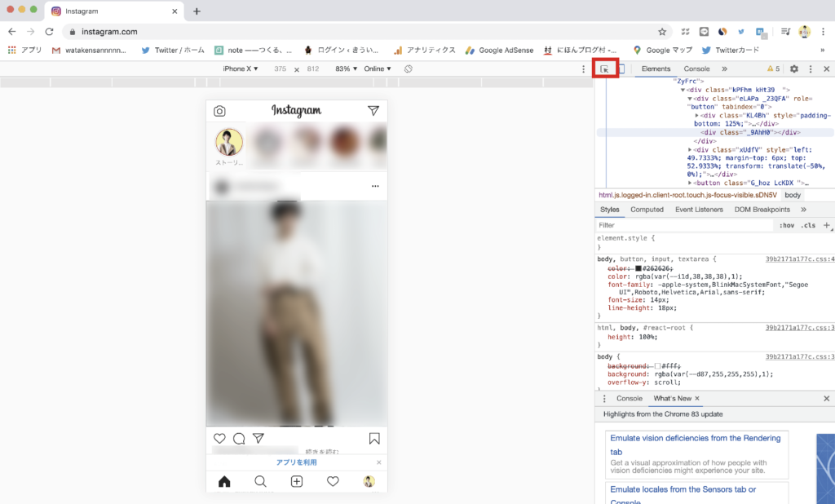The image size is (835, 504).
Task: Select the Event Listeners tab
Action: coord(699,210)
